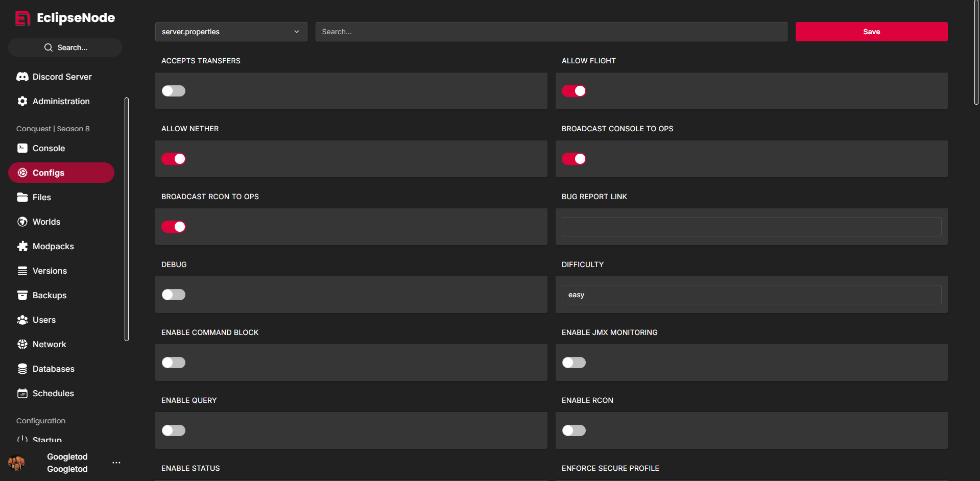Click the Discord Server icon in sidebar
Image resolution: width=980 pixels, height=481 pixels.
pos(22,77)
